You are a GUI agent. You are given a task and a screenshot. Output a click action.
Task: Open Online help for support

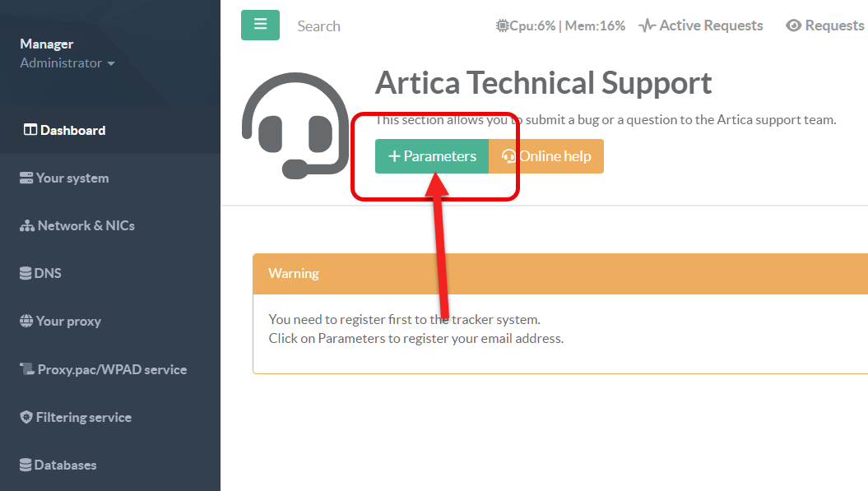point(546,156)
